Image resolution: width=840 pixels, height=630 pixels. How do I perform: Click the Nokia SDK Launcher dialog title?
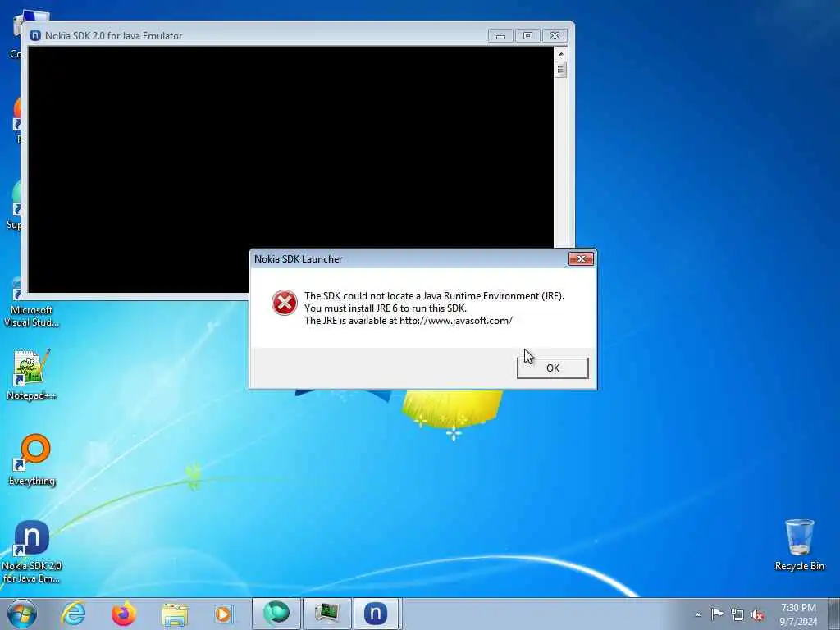click(x=298, y=258)
